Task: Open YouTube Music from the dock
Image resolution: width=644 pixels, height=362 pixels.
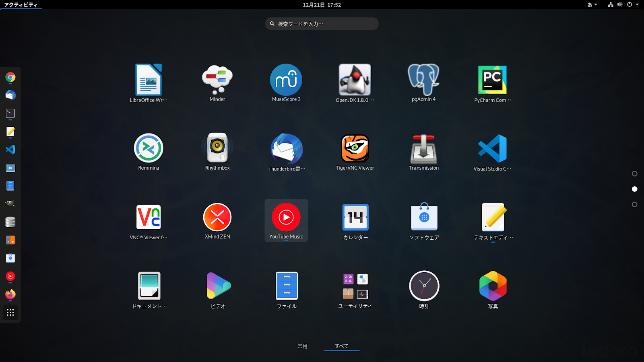Action: pyautogui.click(x=10, y=276)
